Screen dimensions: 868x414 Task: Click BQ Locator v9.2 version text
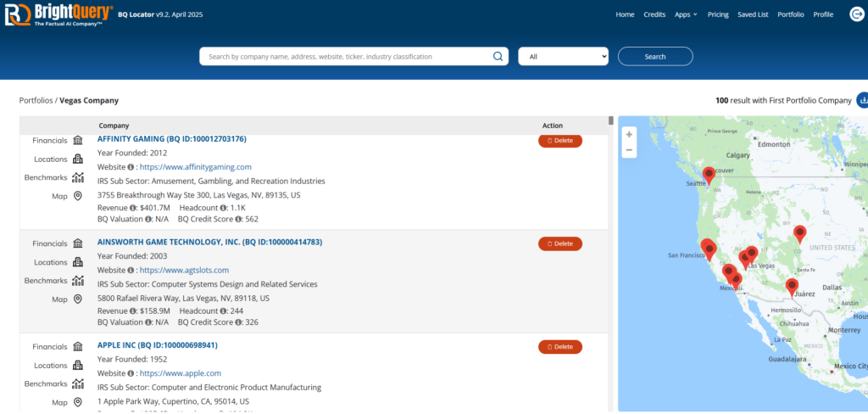(x=160, y=14)
